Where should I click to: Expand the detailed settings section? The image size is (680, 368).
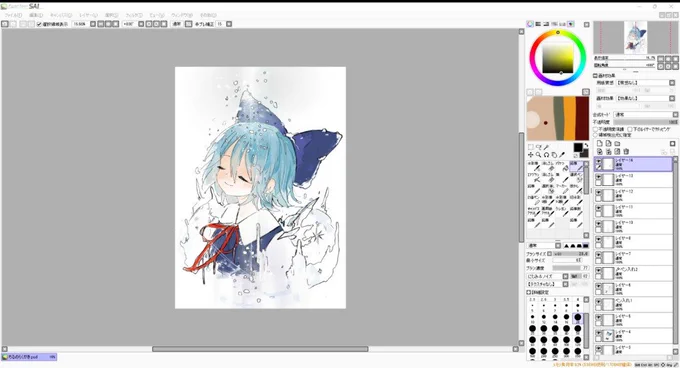click(529, 293)
